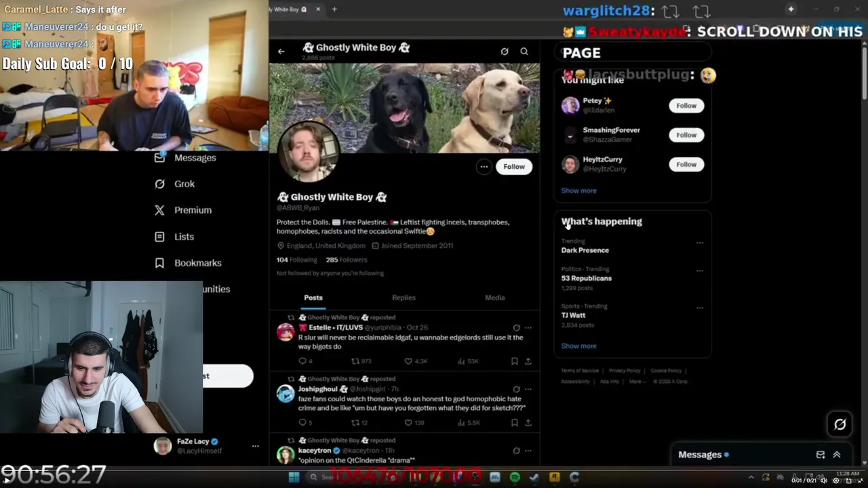The width and height of the screenshot is (868, 488).
Task: Share the Joshipghoul post
Action: tap(528, 423)
